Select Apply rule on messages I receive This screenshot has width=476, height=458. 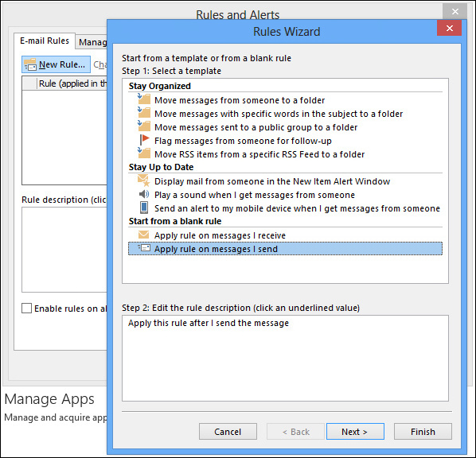click(x=220, y=235)
